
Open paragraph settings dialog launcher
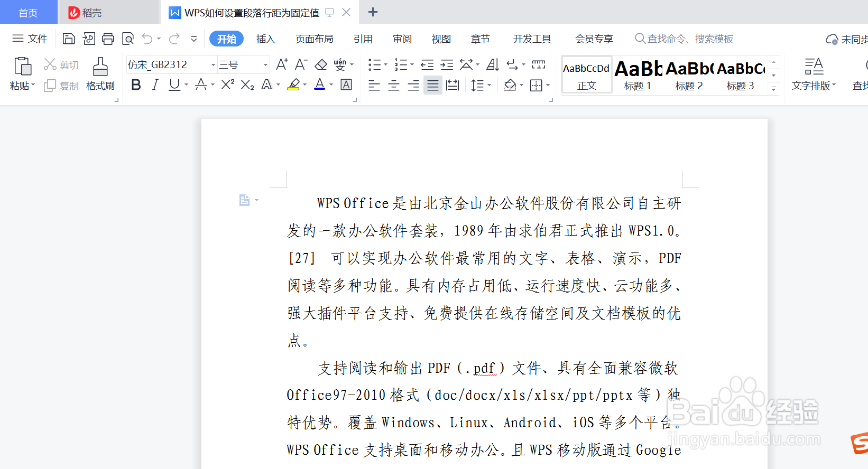point(551,100)
